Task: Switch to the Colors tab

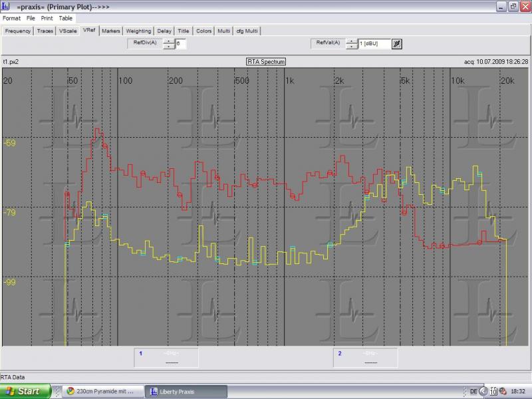Action: (203, 31)
